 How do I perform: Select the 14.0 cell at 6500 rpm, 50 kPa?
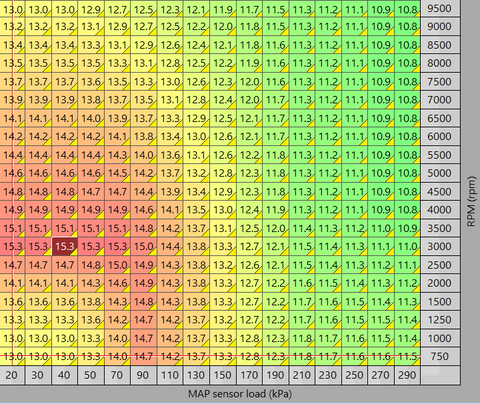click(91, 118)
